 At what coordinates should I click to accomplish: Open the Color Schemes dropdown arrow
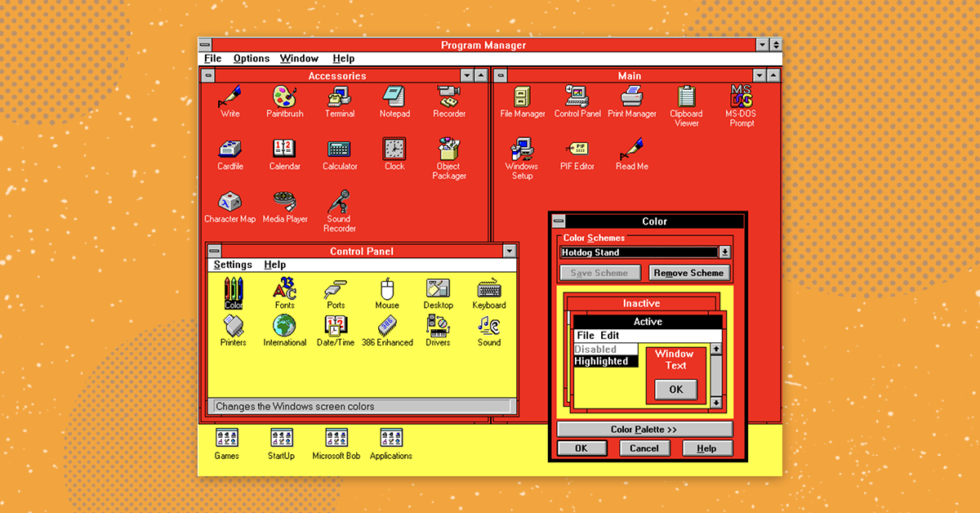tap(724, 252)
